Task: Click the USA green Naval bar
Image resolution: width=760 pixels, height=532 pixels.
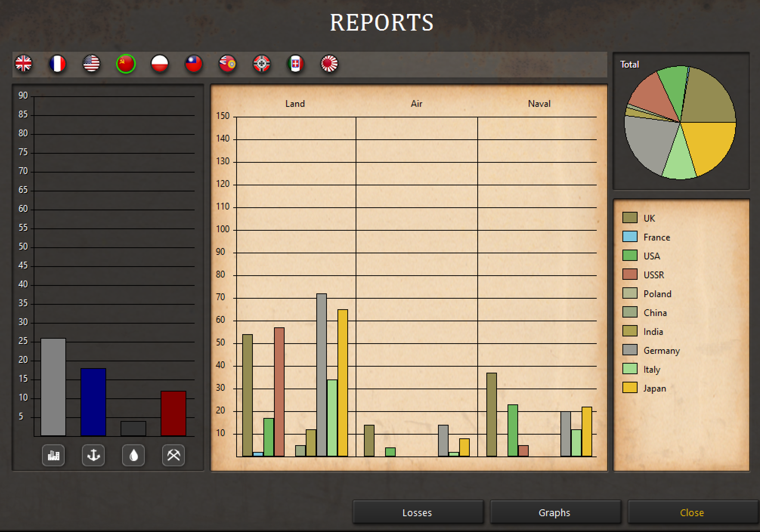Action: 513,430
